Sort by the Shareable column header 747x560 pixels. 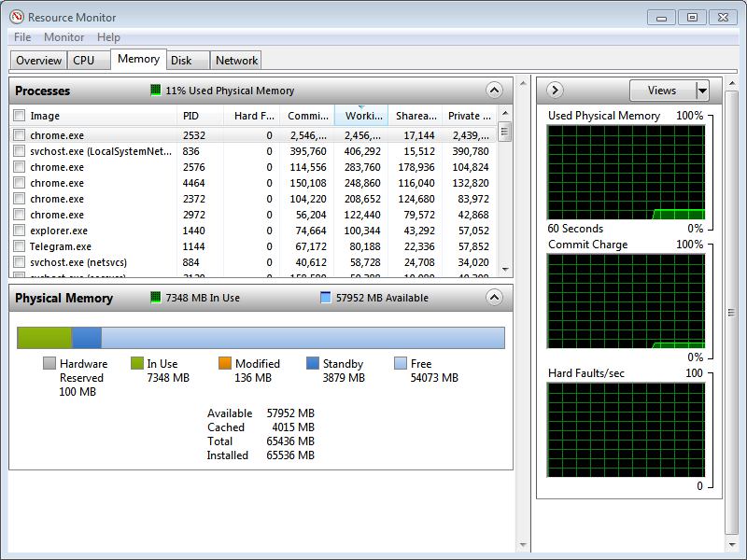[416, 116]
